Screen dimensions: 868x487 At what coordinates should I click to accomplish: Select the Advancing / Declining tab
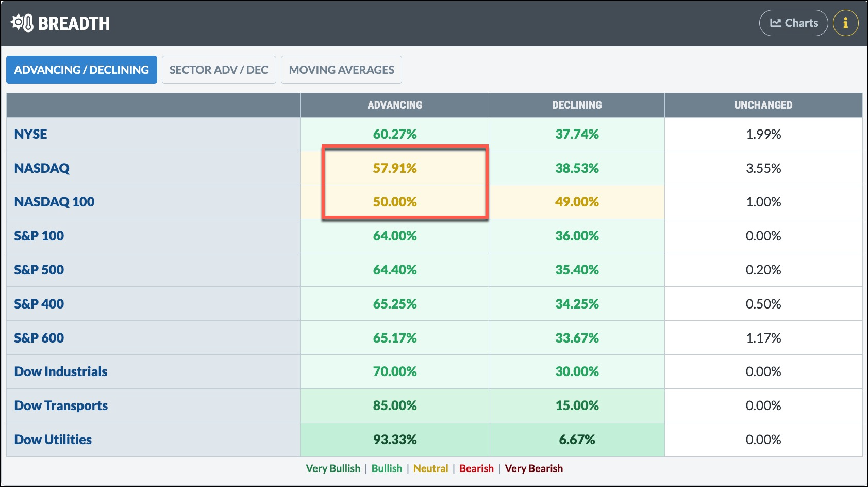click(x=81, y=70)
